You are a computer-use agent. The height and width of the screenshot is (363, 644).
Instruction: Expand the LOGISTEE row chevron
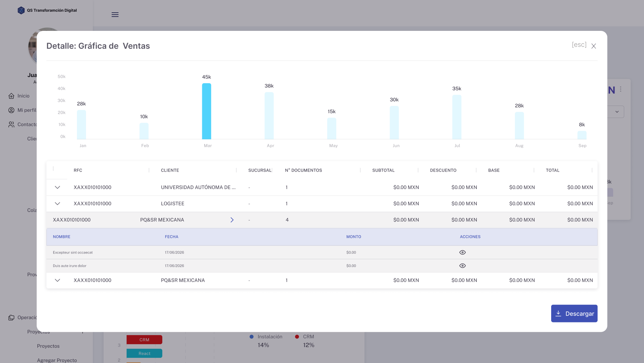pyautogui.click(x=57, y=204)
